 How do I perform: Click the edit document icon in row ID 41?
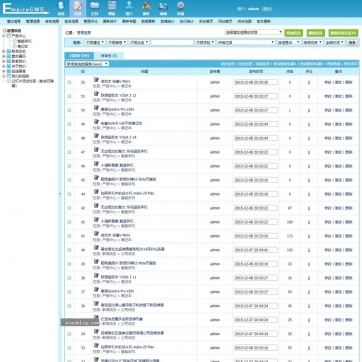click(96, 234)
